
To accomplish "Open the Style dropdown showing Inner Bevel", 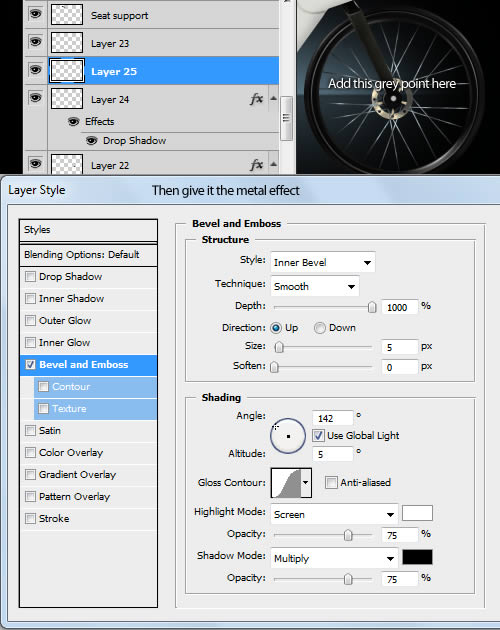I will click(323, 262).
